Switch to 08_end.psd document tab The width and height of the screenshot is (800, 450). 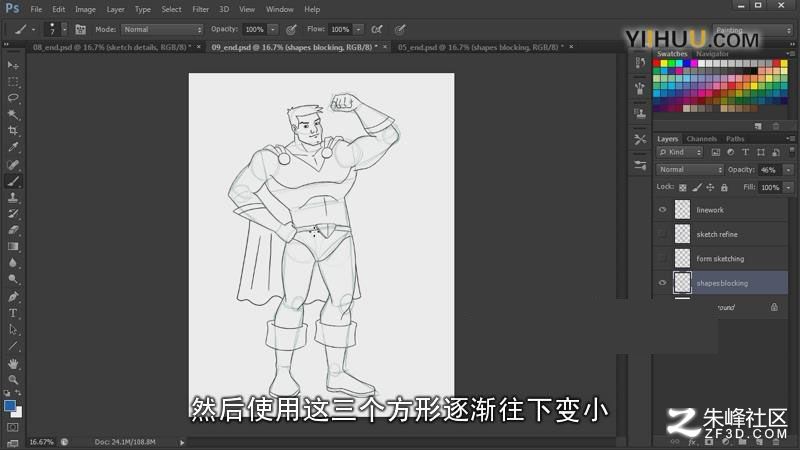[112, 47]
